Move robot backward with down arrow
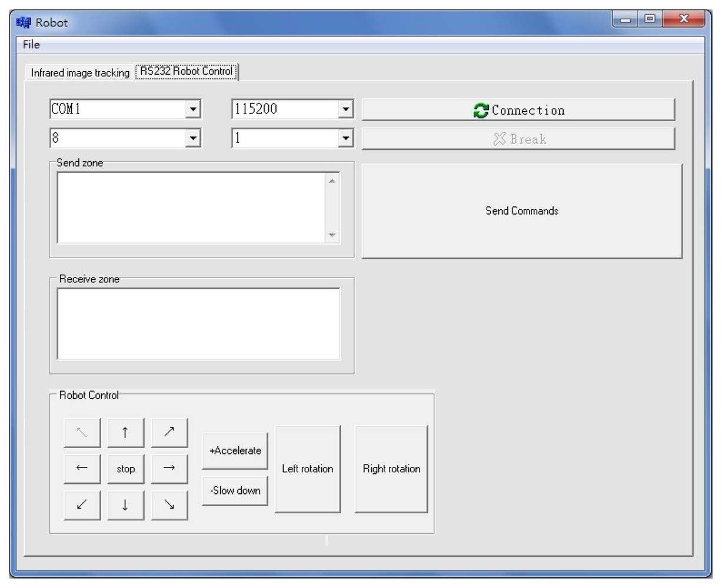722x588 pixels. pyautogui.click(x=125, y=505)
